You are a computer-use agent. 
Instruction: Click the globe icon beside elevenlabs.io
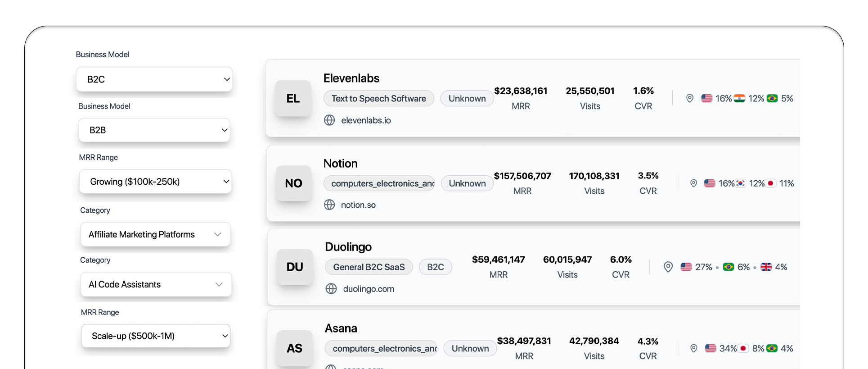point(329,120)
